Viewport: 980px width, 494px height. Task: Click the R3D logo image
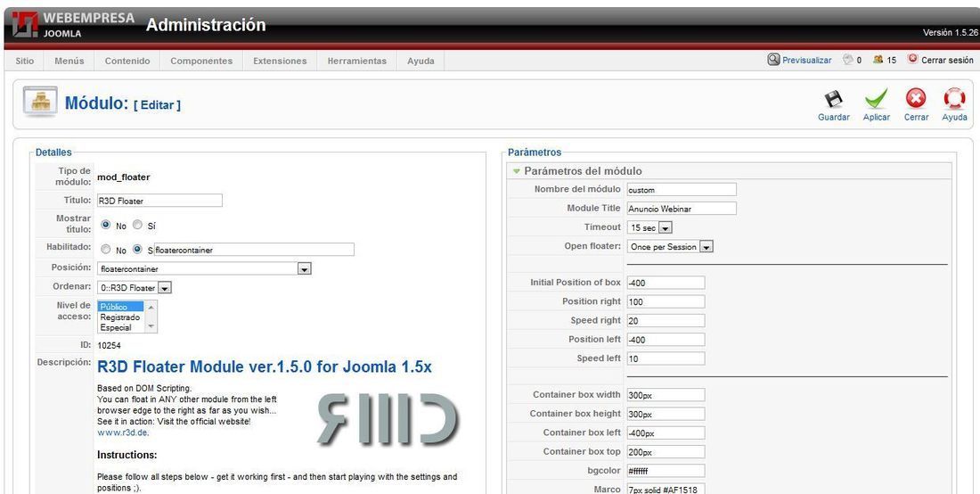388,418
